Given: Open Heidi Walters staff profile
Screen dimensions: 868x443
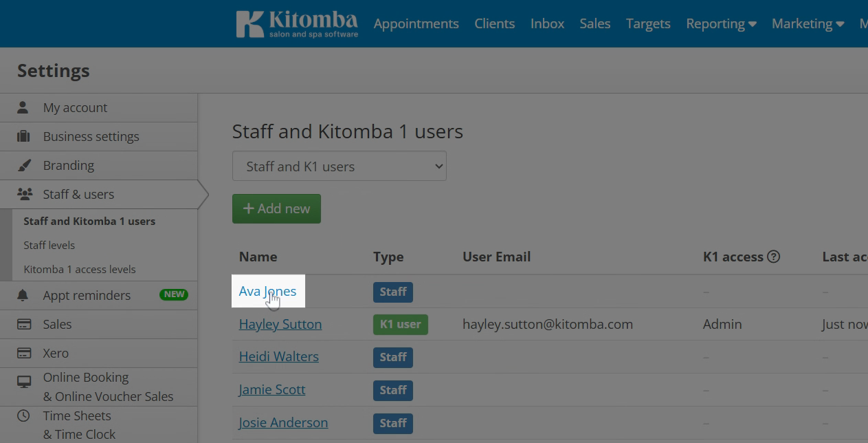Looking at the screenshot, I should [x=278, y=356].
